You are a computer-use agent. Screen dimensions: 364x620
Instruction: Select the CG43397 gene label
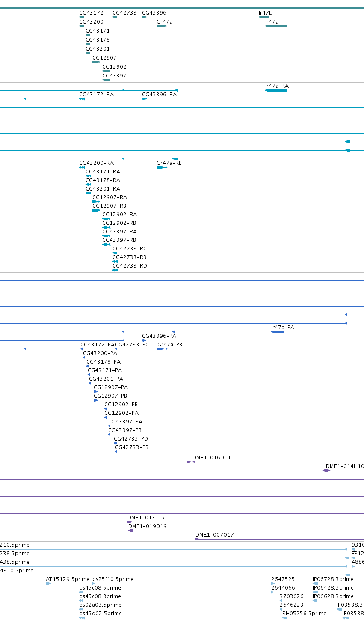click(x=114, y=76)
